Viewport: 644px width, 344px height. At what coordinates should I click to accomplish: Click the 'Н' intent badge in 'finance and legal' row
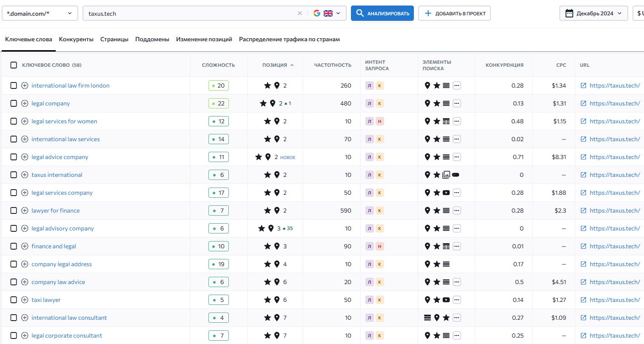380,246
